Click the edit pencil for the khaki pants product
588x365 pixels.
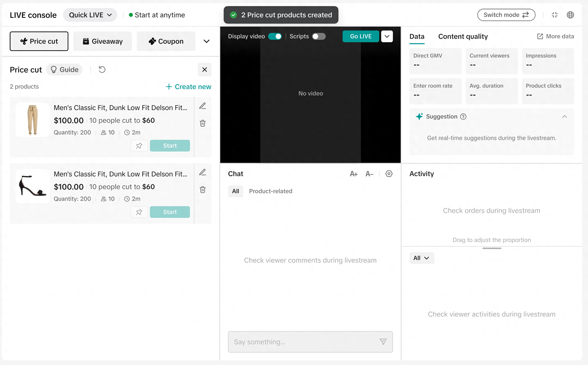(202, 106)
